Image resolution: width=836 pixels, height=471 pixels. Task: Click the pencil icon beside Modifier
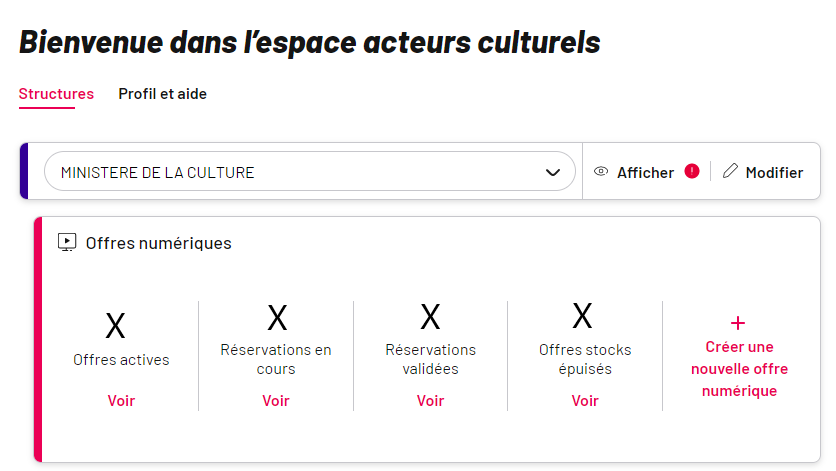click(730, 171)
